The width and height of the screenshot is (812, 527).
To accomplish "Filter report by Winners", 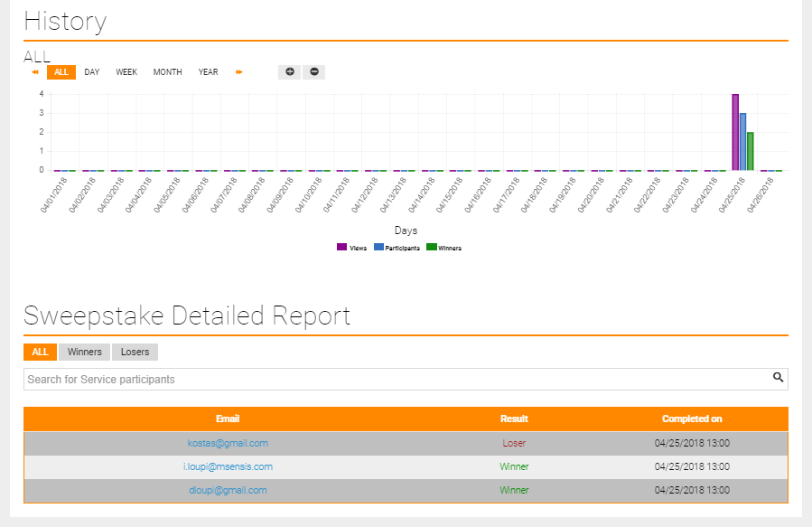I will tap(84, 352).
